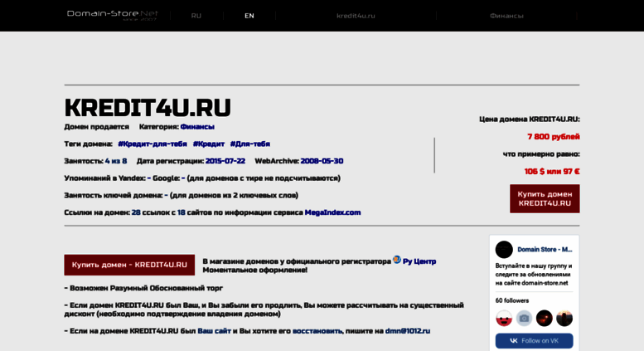The width and height of the screenshot is (644, 351).
Task: Open the Финансы category link
Action: [x=197, y=127]
